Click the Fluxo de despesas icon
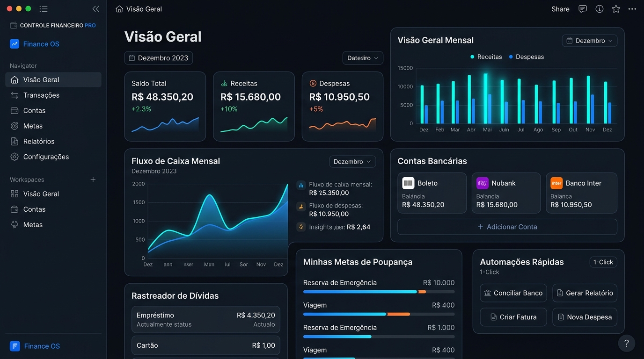 301,206
